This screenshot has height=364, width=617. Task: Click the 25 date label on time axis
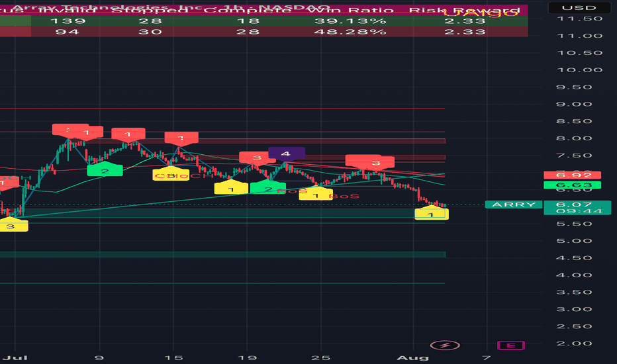[321, 357]
